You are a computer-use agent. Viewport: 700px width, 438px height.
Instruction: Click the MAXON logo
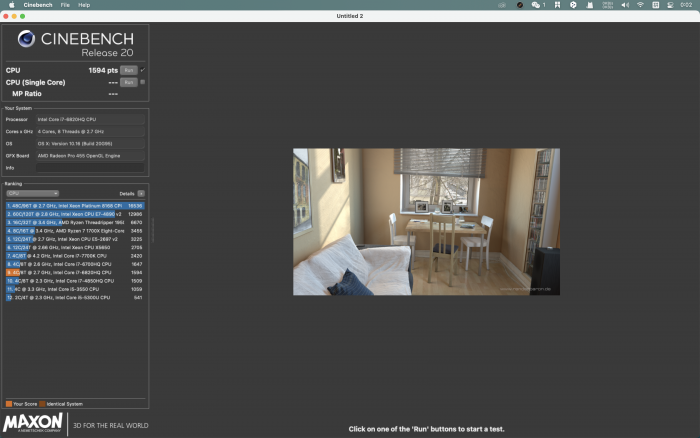pos(33,422)
